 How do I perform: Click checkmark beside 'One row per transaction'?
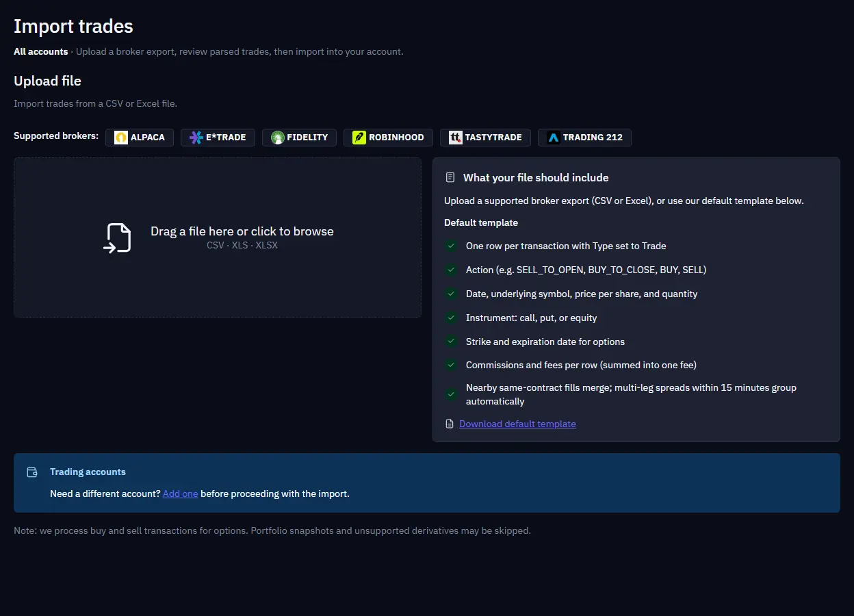[x=451, y=246]
